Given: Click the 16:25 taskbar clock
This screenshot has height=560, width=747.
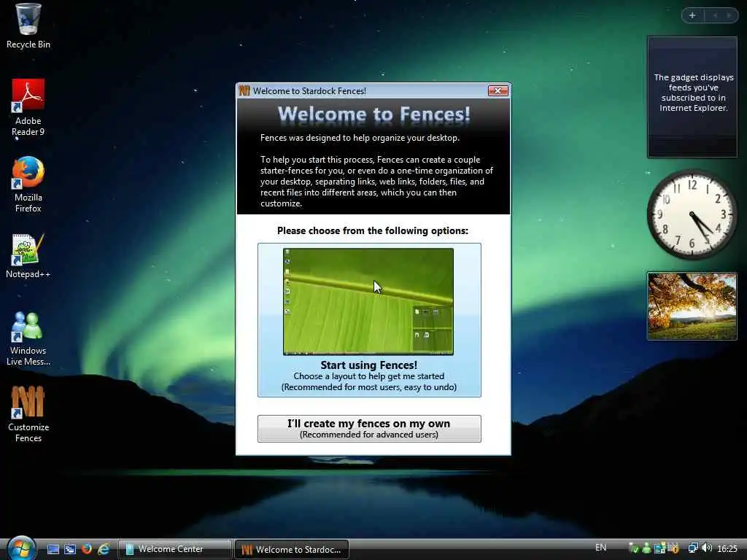Looking at the screenshot, I should tap(727, 549).
